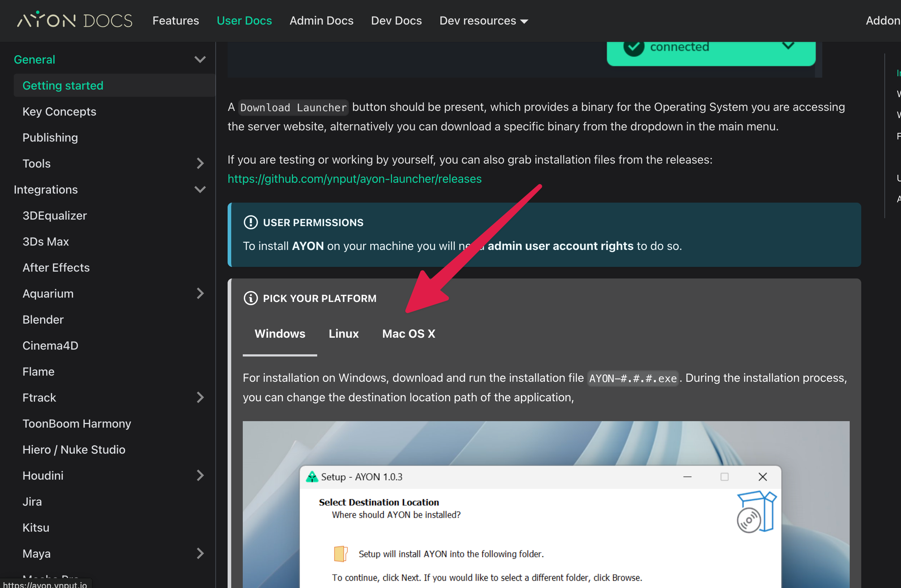Expand the Maya submenu chevron
The image size is (901, 588).
[200, 554]
